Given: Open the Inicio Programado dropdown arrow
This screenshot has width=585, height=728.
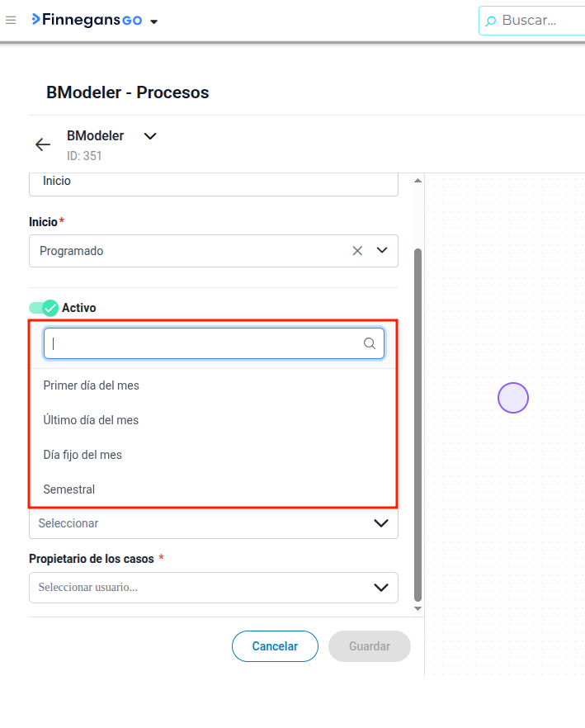Looking at the screenshot, I should click(x=382, y=250).
